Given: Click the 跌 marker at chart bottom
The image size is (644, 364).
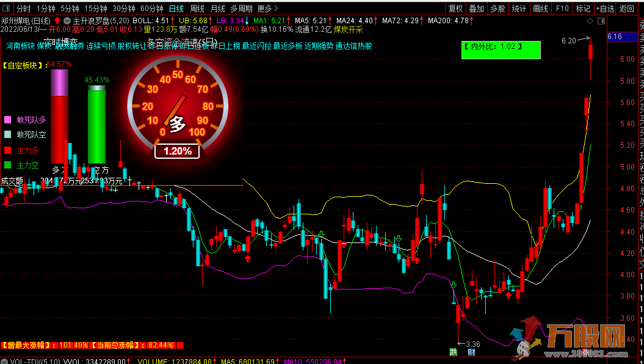Looking at the screenshot, I should pyautogui.click(x=453, y=352).
